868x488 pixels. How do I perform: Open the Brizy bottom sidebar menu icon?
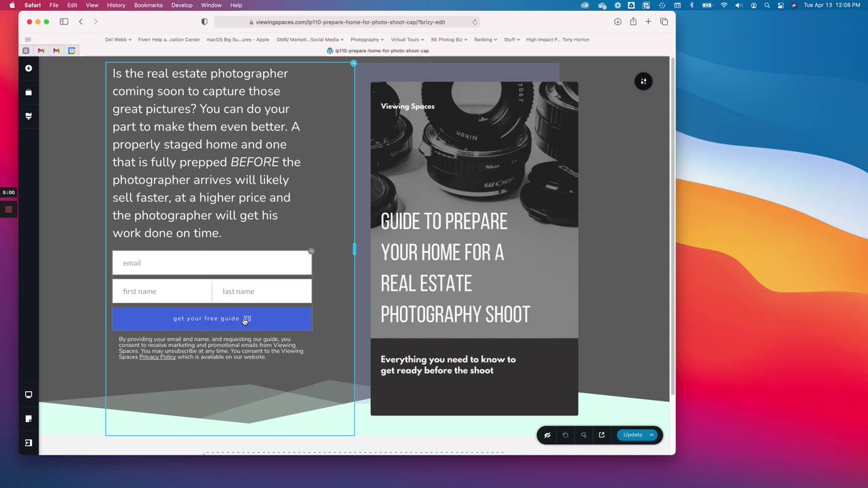tap(28, 443)
